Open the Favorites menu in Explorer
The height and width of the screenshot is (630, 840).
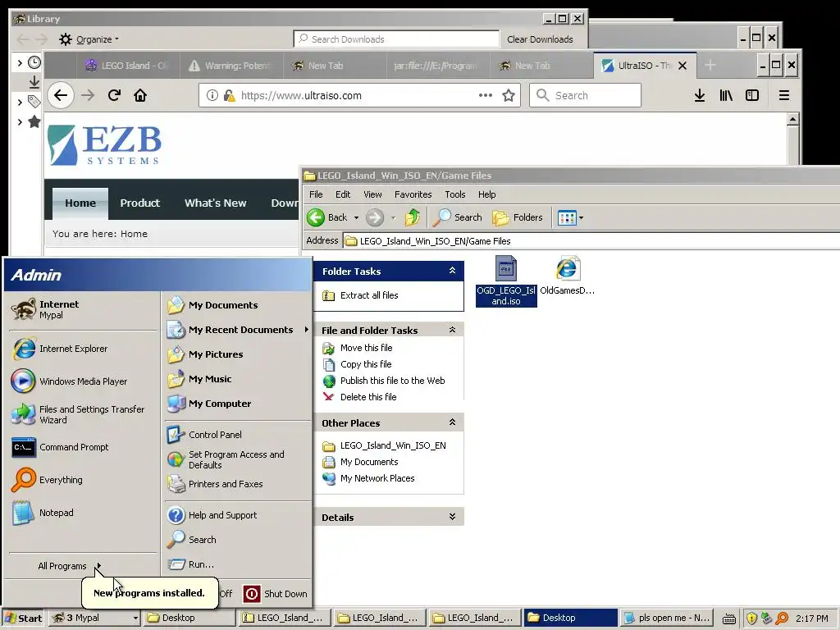tap(413, 194)
